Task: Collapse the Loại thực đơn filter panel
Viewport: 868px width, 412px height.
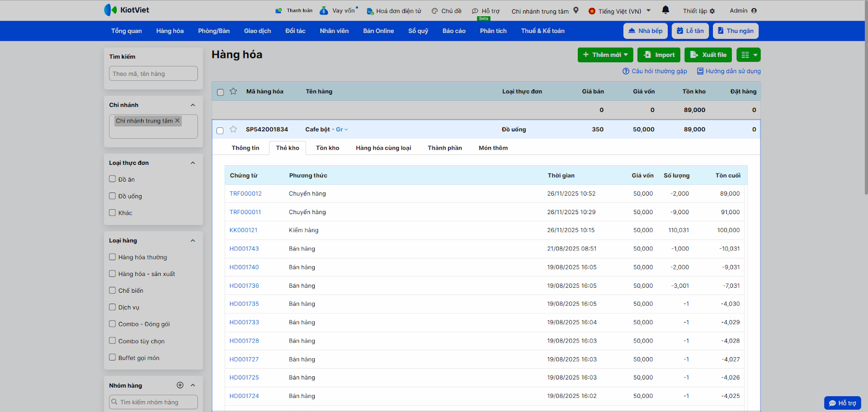Action: tap(193, 163)
